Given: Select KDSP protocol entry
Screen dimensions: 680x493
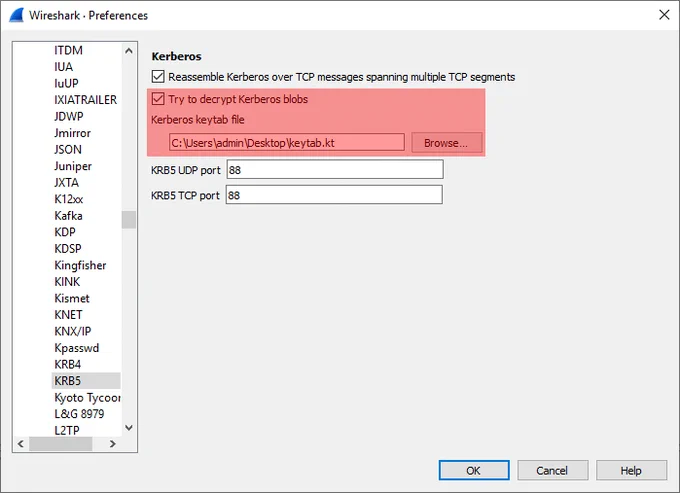Looking at the screenshot, I should [x=68, y=248].
